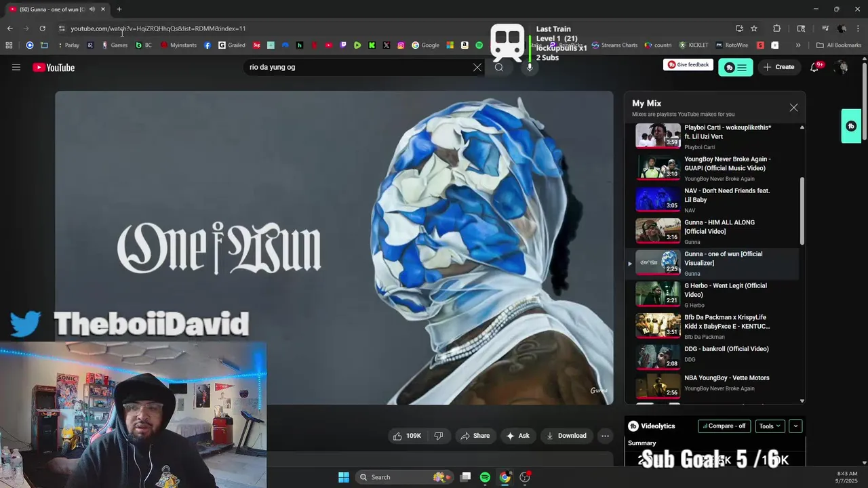
Task: Open the YouTube account avatar menu
Action: coord(842,67)
